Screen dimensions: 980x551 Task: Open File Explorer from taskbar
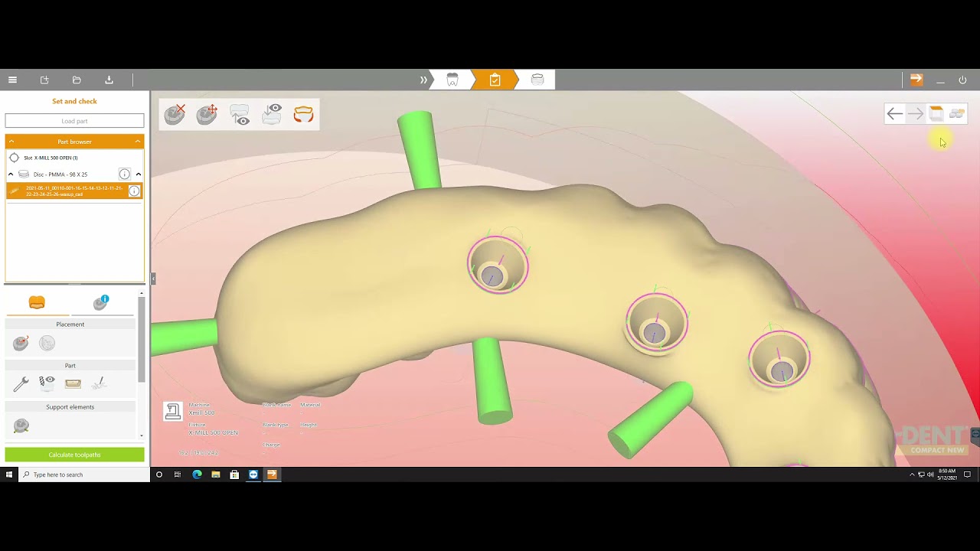pyautogui.click(x=216, y=474)
